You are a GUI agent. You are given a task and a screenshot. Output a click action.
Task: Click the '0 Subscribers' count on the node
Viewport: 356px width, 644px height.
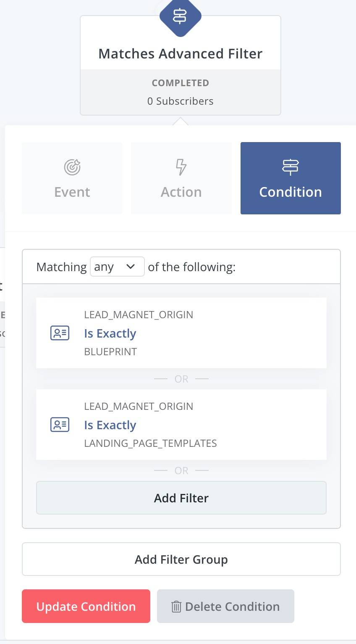click(181, 101)
